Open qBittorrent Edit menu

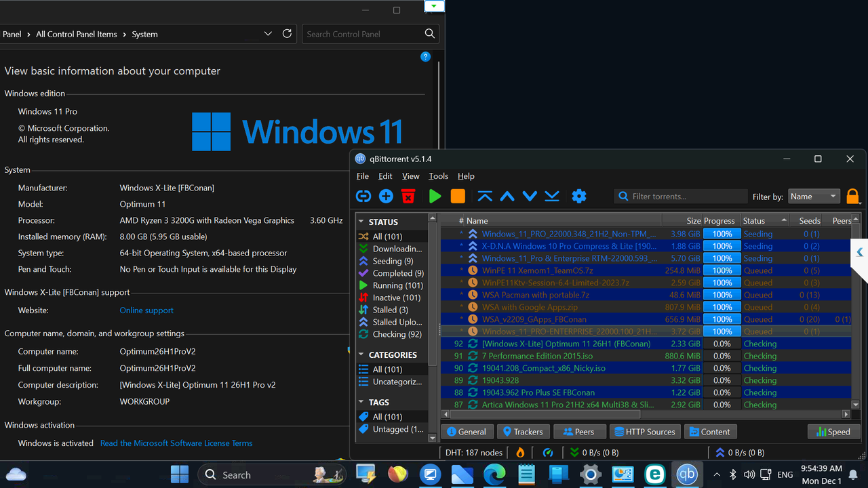(x=385, y=176)
